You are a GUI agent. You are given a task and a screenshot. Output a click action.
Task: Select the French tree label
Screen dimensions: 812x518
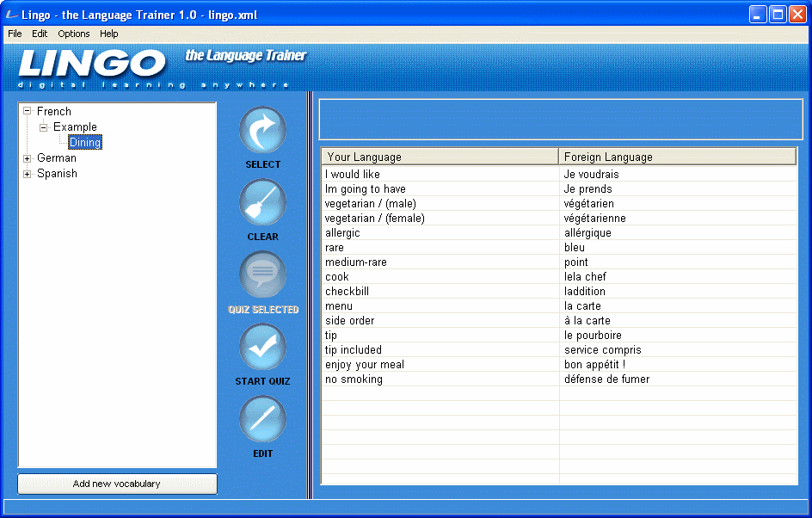pyautogui.click(x=54, y=111)
